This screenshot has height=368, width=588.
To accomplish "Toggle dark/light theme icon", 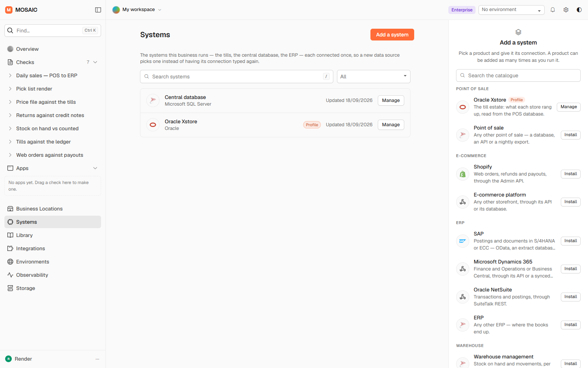I will pos(579,10).
